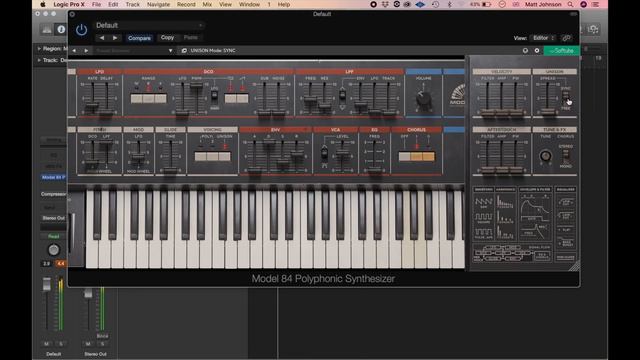Mute the Default channel strip with M button

click(x=47, y=344)
